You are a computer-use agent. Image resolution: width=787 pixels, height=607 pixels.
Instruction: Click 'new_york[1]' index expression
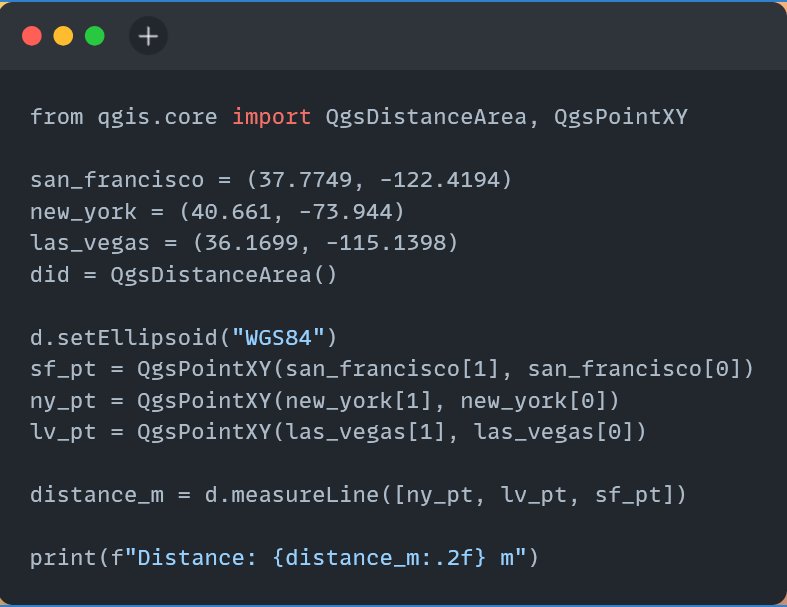pyautogui.click(x=359, y=401)
